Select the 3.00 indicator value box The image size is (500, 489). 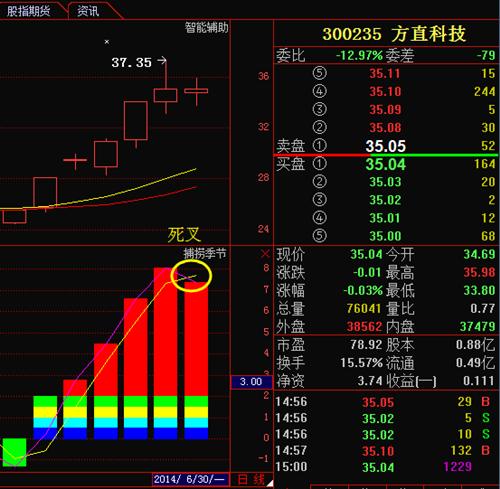pyautogui.click(x=251, y=382)
